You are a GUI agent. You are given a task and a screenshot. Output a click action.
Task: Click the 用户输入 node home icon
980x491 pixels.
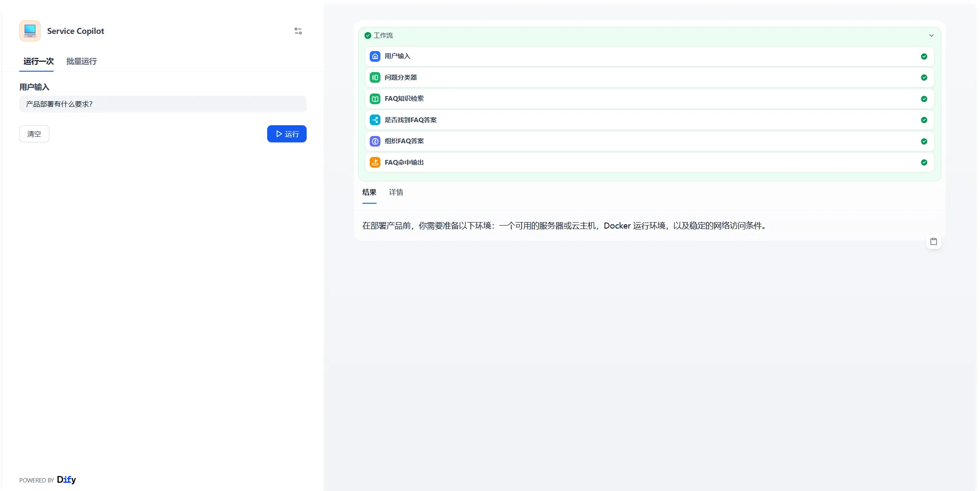tap(375, 56)
